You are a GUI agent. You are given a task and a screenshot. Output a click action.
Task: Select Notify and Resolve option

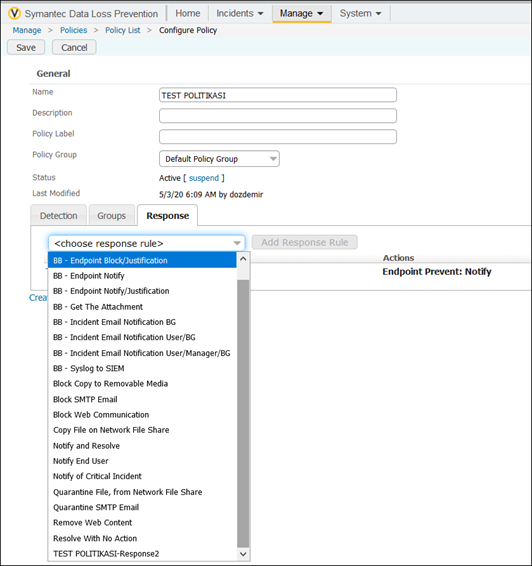click(142, 446)
